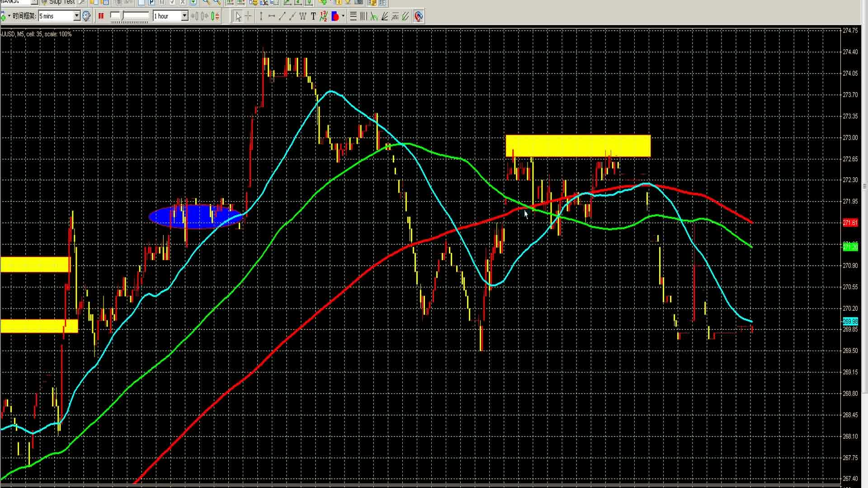Select the ray line tool
This screenshot has width=868, height=488.
[292, 17]
